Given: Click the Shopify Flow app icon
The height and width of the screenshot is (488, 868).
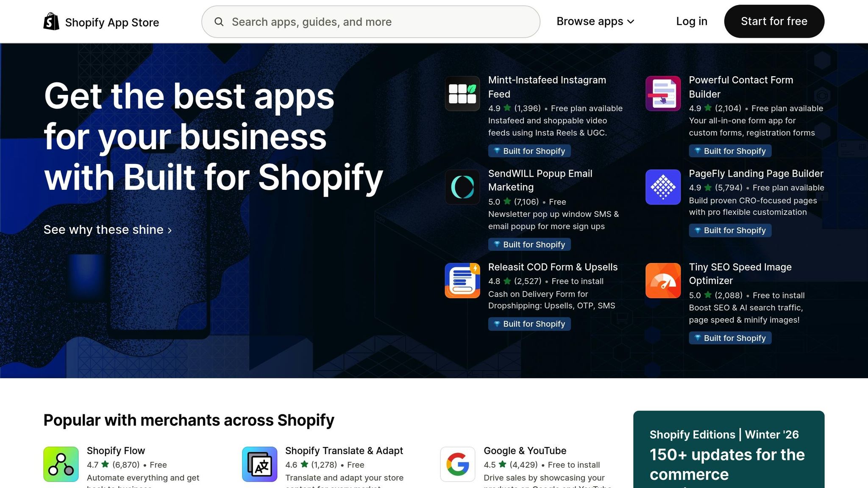Looking at the screenshot, I should [x=61, y=464].
